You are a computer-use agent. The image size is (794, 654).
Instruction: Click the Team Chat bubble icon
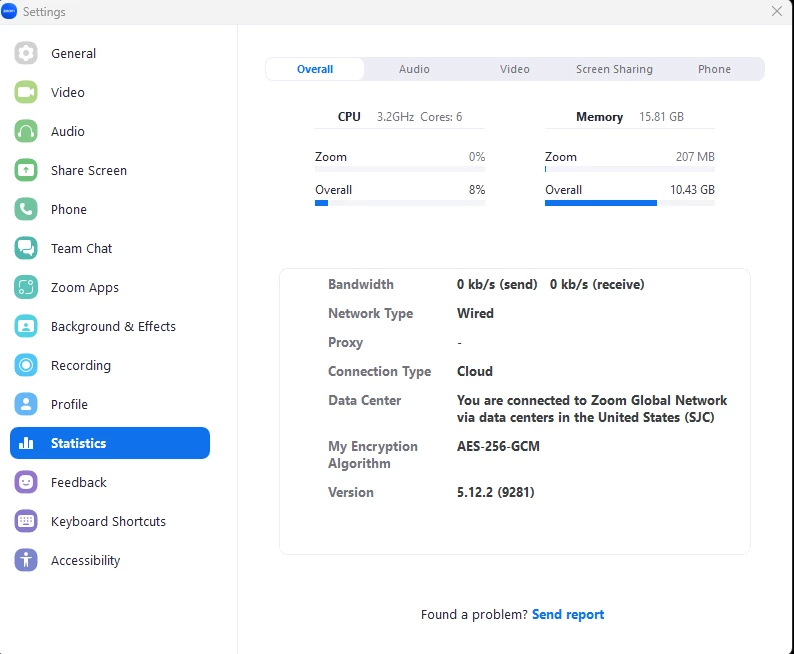click(x=26, y=248)
